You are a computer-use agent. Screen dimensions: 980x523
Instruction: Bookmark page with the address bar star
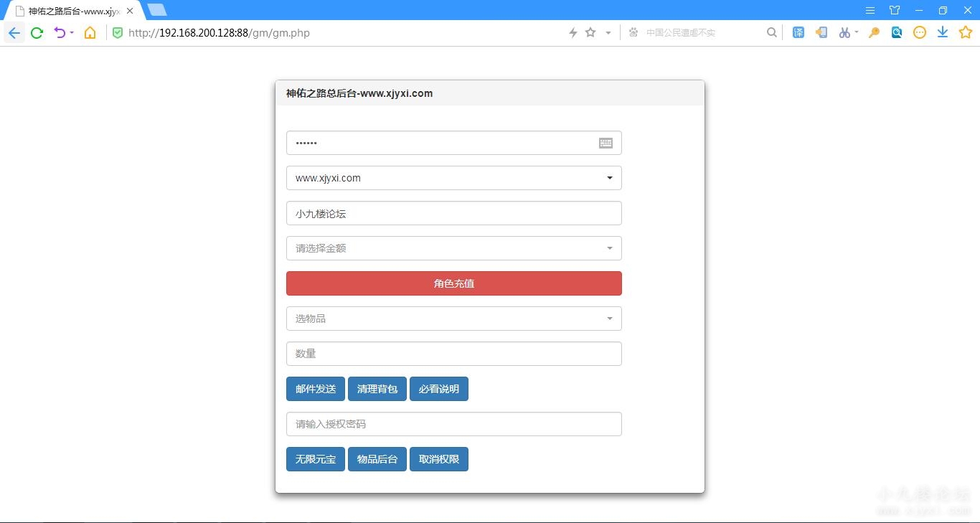point(590,32)
